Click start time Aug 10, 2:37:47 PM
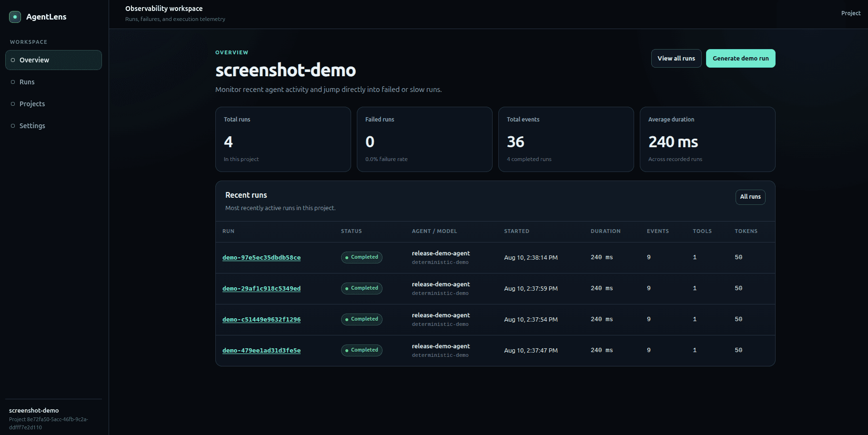The height and width of the screenshot is (435, 868). 531,351
